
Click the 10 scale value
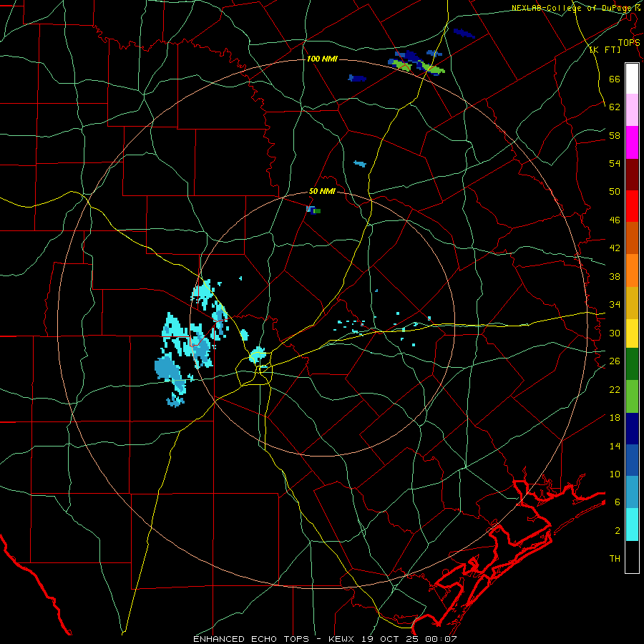[615, 474]
